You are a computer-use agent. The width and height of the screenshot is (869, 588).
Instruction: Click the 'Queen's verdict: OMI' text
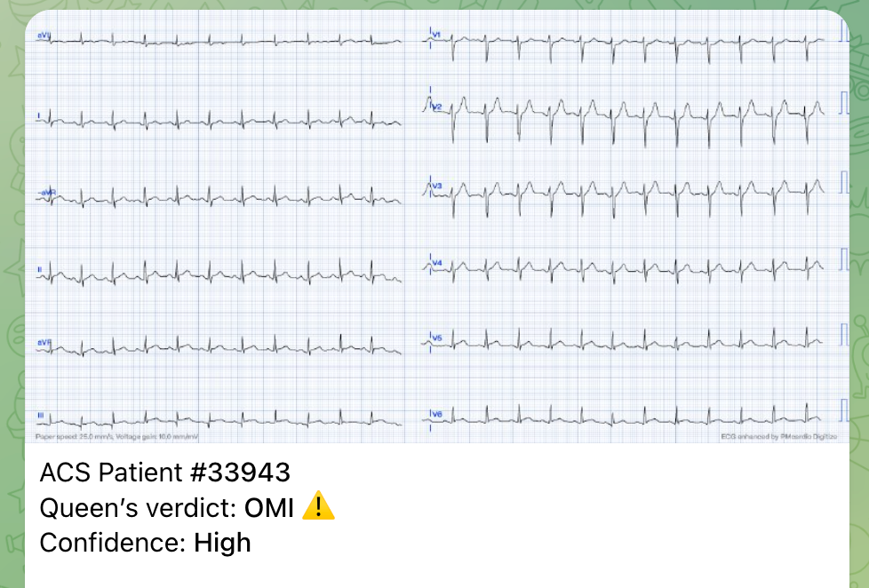click(166, 507)
